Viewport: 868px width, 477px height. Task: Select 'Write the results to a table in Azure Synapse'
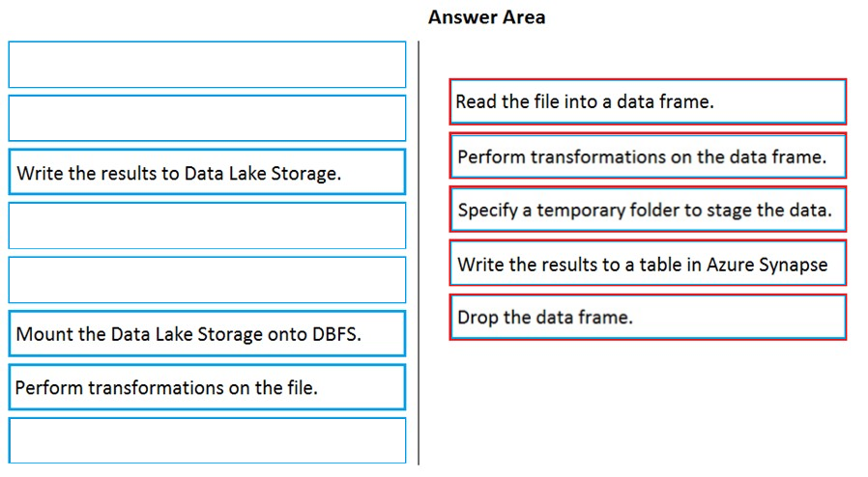(648, 263)
